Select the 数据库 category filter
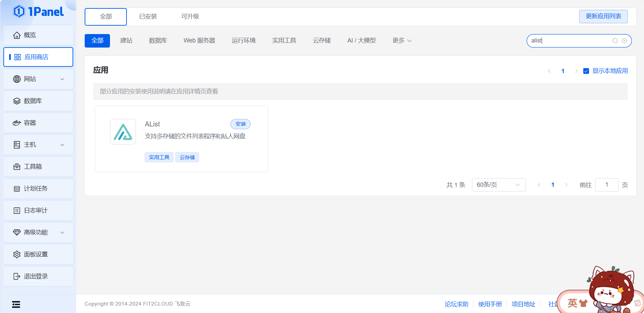This screenshot has width=644, height=313. coord(158,41)
